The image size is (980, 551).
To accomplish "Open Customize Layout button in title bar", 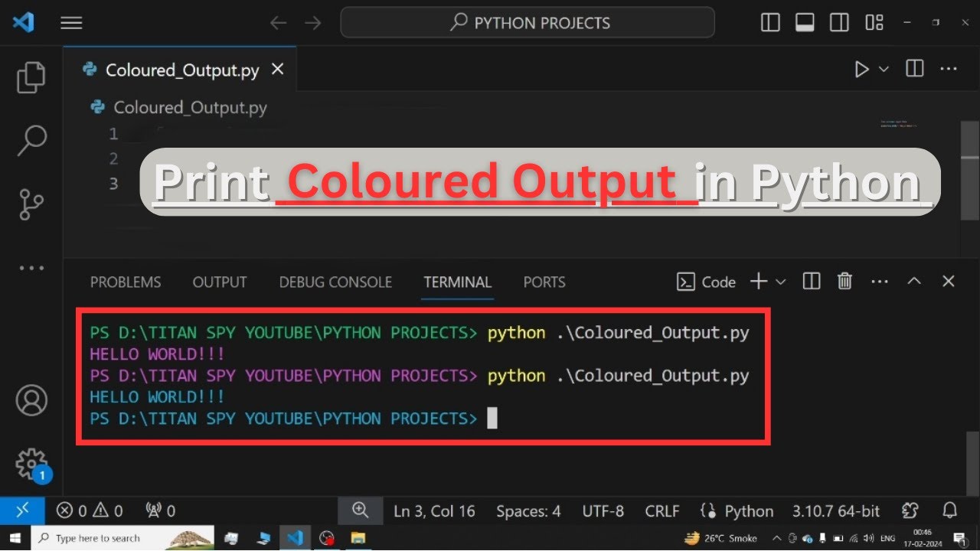I will point(874,23).
